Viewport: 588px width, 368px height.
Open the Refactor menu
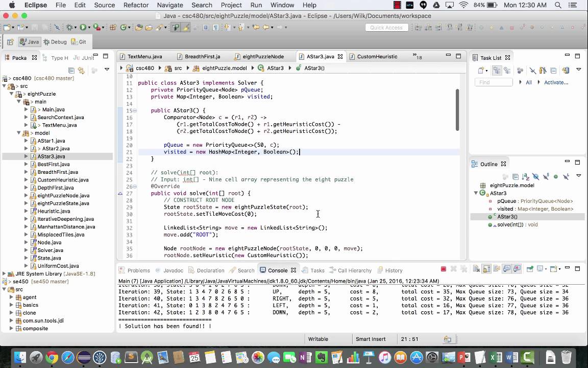coord(136,5)
